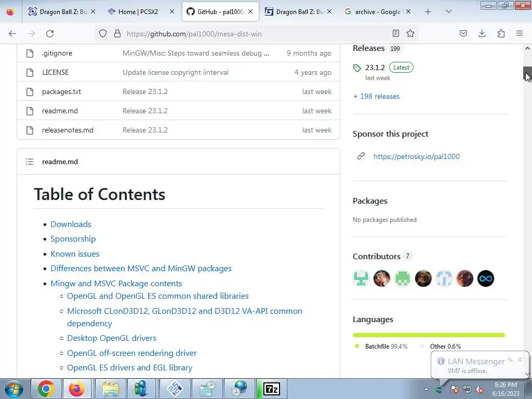Screen dimensions: 532x399
Task: Switch to first Dragon Ball Z tab
Action: click(62, 11)
